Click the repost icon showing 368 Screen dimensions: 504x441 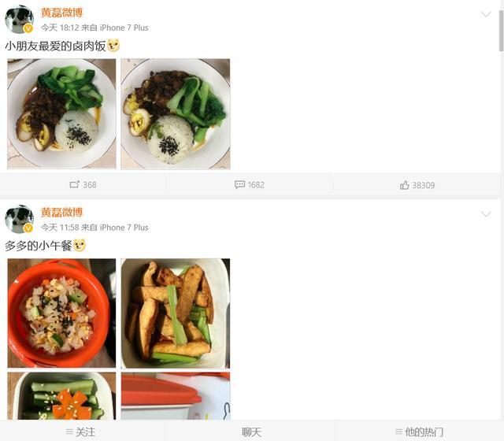click(74, 184)
